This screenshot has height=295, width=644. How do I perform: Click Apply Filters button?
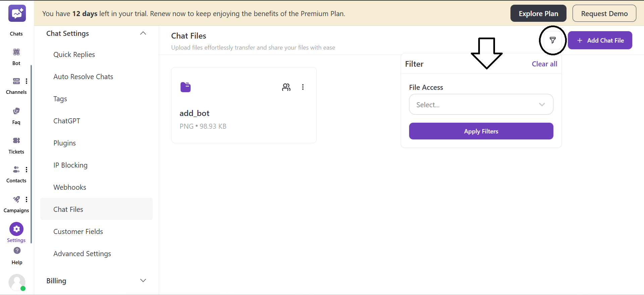point(481,131)
